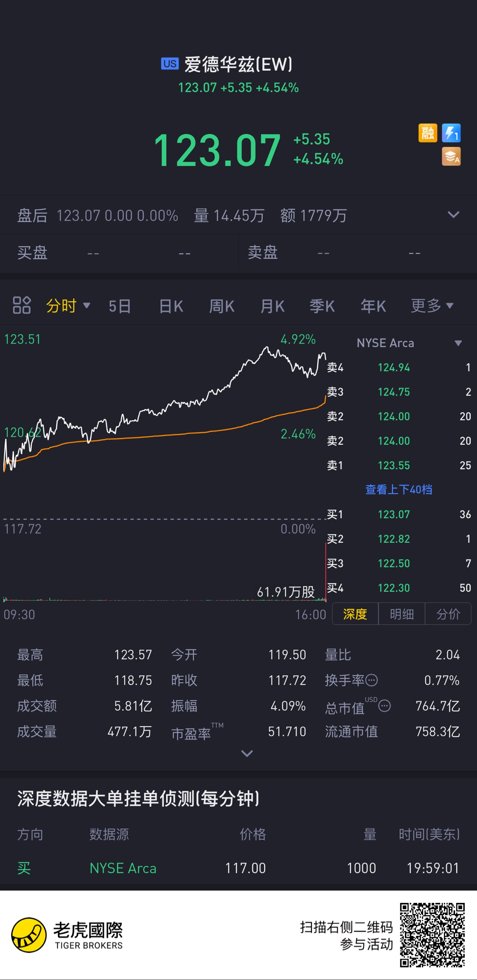Tap the 量比 2.04 value

[448, 655]
